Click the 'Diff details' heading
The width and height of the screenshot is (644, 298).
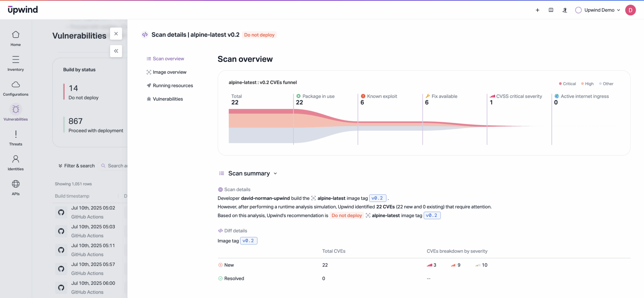(233, 231)
